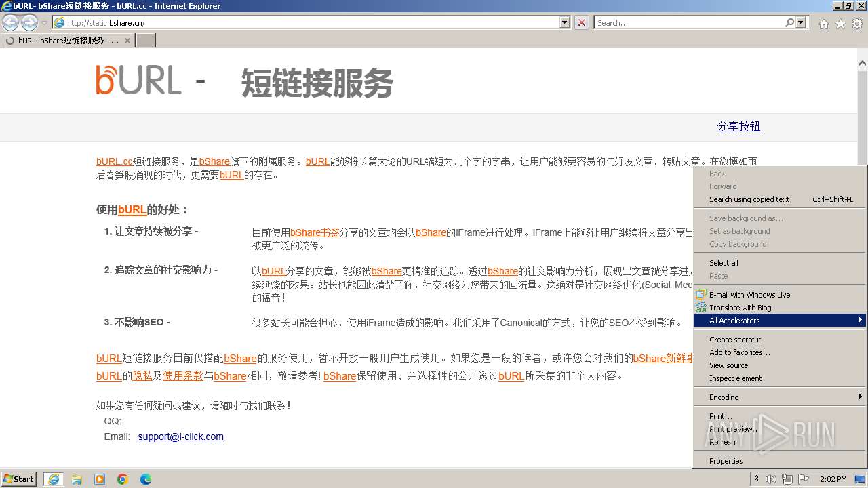
Task: Expand the Encoding submenu
Action: [779, 397]
